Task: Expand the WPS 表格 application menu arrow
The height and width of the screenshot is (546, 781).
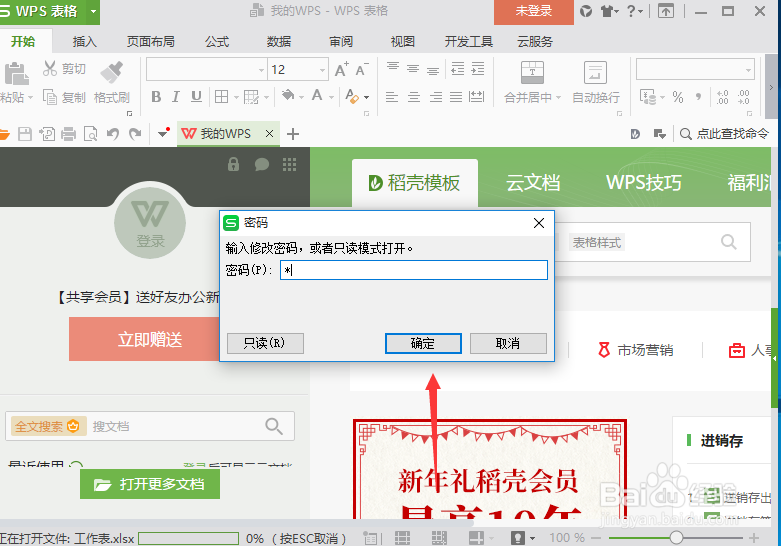Action: click(93, 11)
